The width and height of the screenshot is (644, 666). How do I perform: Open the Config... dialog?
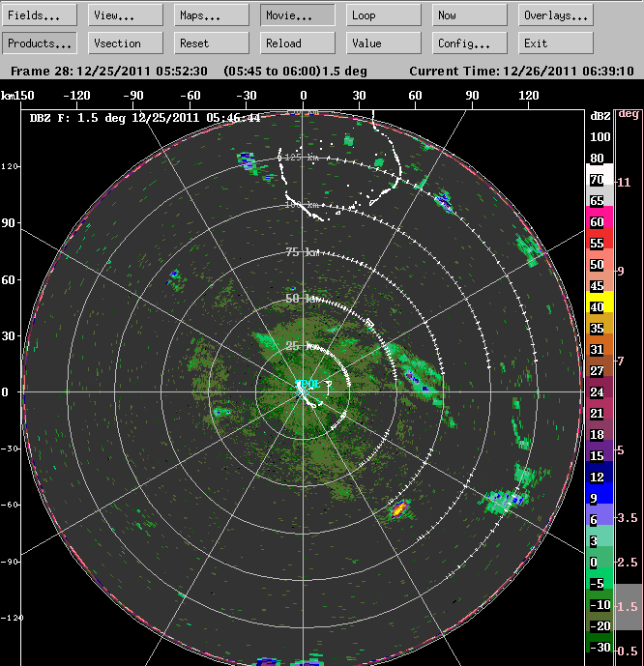pyautogui.click(x=470, y=43)
